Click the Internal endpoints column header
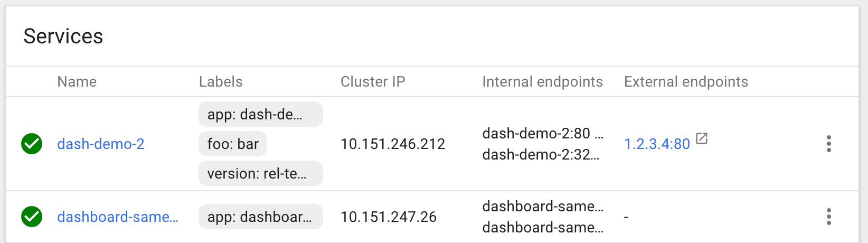The width and height of the screenshot is (868, 243). point(542,81)
